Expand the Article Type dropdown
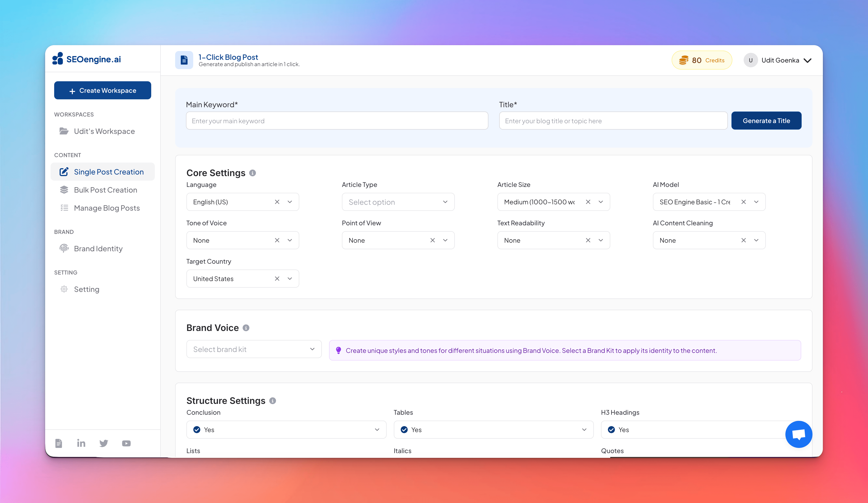This screenshot has width=868, height=503. 398,202
